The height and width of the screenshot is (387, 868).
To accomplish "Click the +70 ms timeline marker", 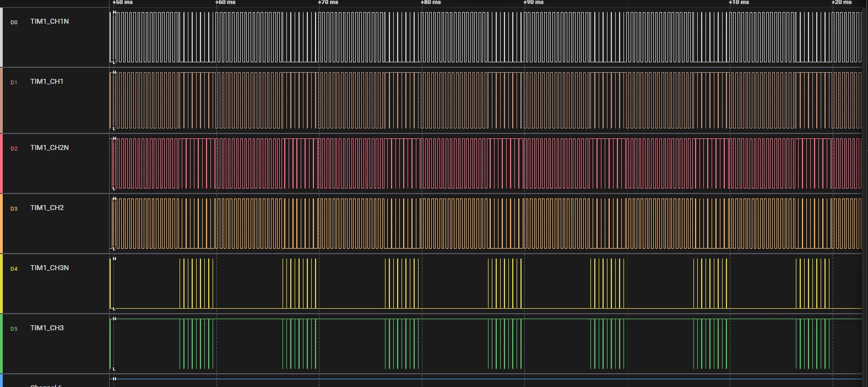I will click(x=328, y=2).
